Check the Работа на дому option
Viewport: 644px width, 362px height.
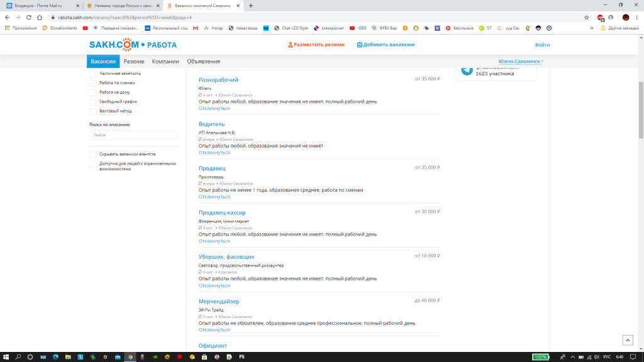(92, 92)
